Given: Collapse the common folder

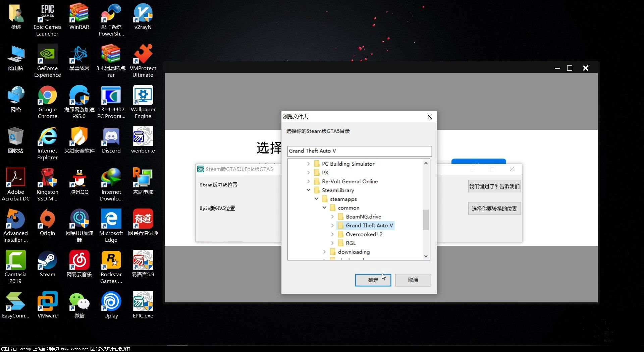Looking at the screenshot, I should coord(324,208).
